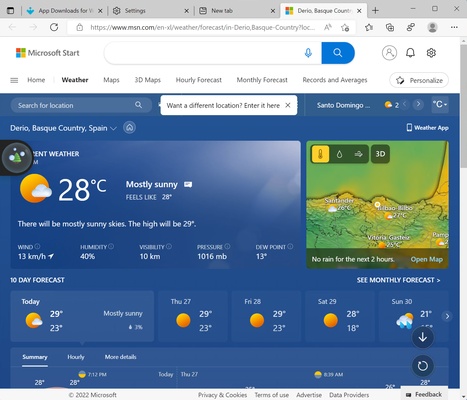Switch the map to 3D view
Screen dimensions: 467x400
[x=380, y=154]
